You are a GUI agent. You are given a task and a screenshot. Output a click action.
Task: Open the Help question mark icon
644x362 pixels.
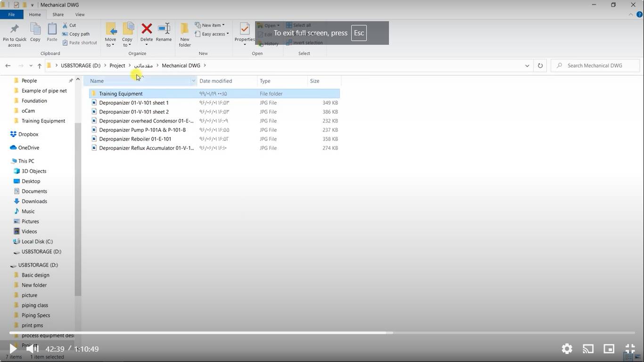[640, 15]
